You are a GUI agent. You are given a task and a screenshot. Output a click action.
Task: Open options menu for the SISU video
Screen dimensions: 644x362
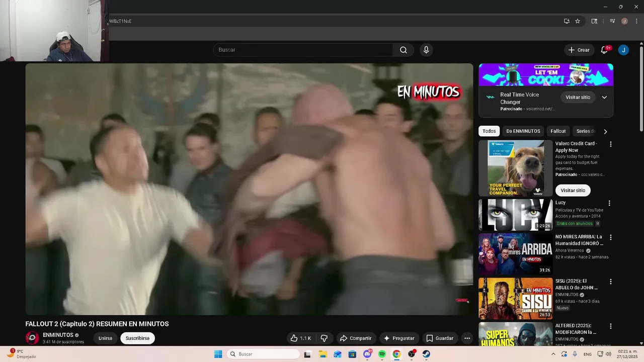[611, 282]
